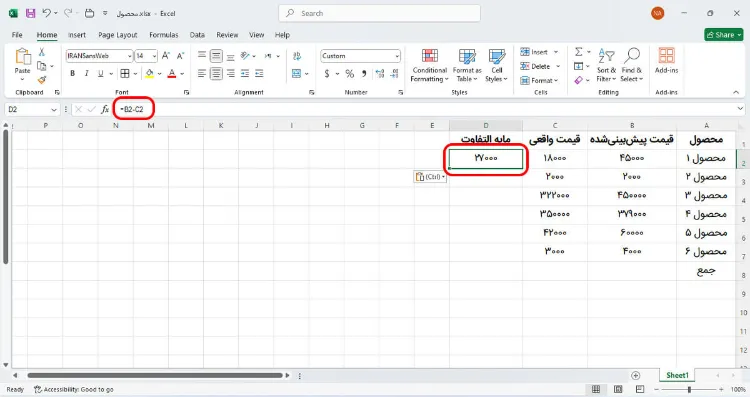The width and height of the screenshot is (750, 397).
Task: Toggle Underline formatting
Action: click(100, 74)
